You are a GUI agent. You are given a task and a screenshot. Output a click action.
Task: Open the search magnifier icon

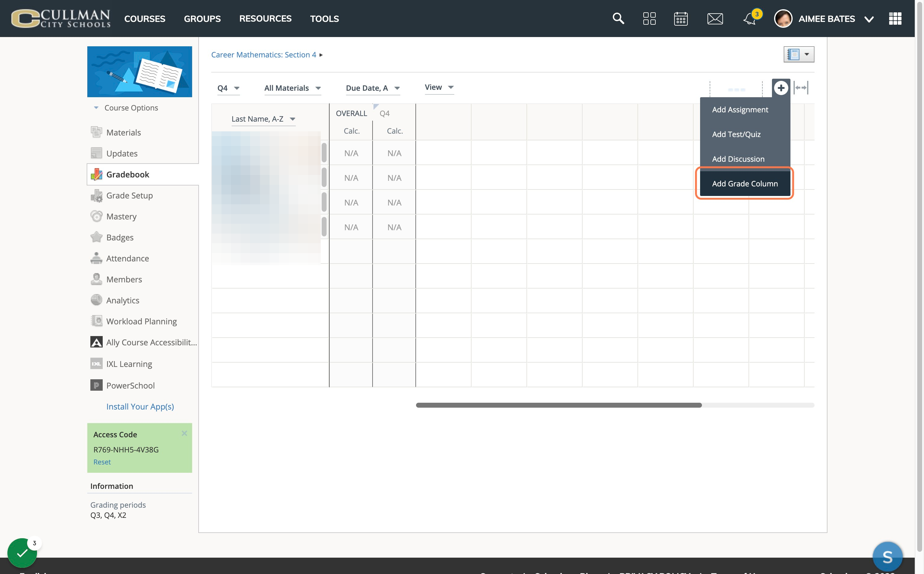[x=618, y=18]
